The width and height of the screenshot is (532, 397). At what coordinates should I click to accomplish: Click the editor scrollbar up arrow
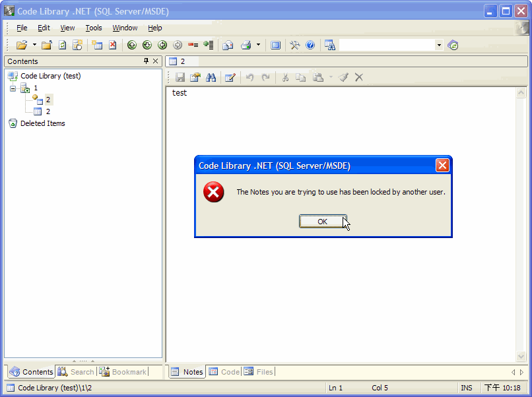(x=521, y=92)
